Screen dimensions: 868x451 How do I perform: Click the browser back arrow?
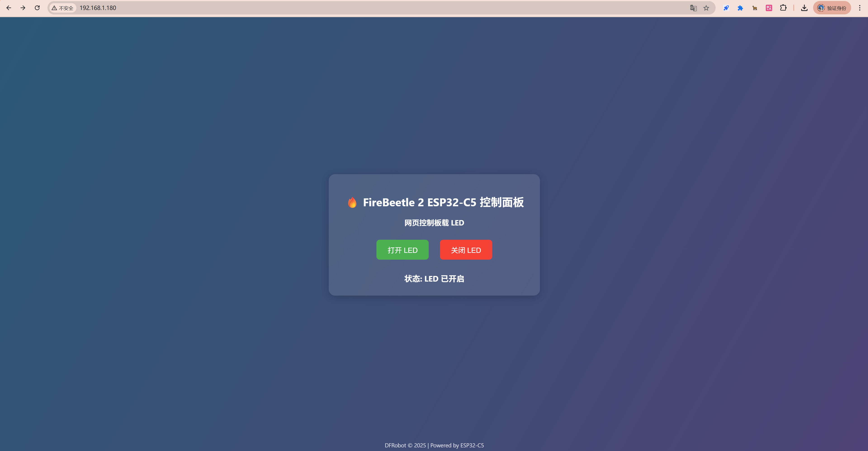pyautogui.click(x=9, y=8)
